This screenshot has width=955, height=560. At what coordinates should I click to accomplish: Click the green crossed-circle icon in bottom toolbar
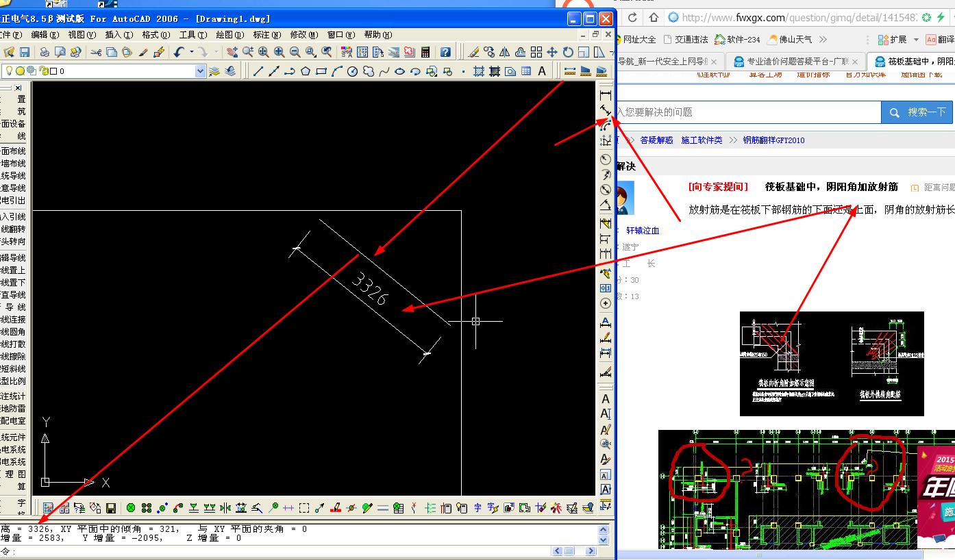tap(131, 508)
